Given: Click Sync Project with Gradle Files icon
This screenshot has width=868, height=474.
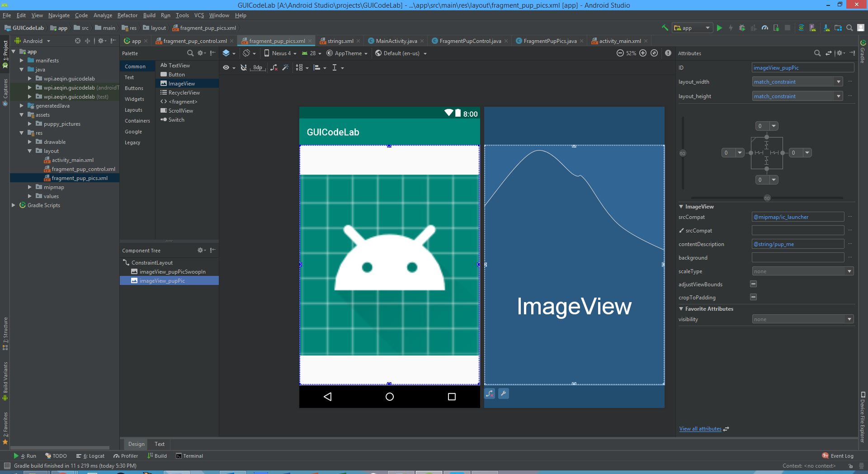Looking at the screenshot, I should click(801, 28).
